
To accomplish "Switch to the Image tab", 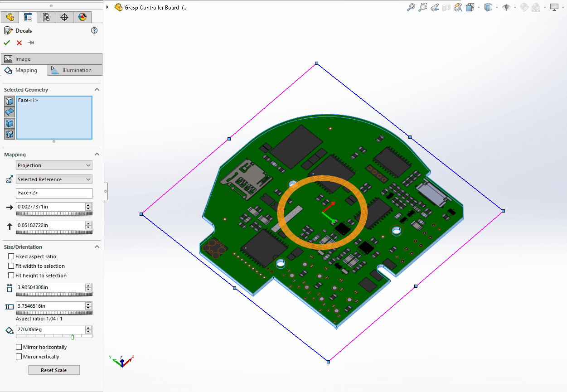I will pos(52,59).
